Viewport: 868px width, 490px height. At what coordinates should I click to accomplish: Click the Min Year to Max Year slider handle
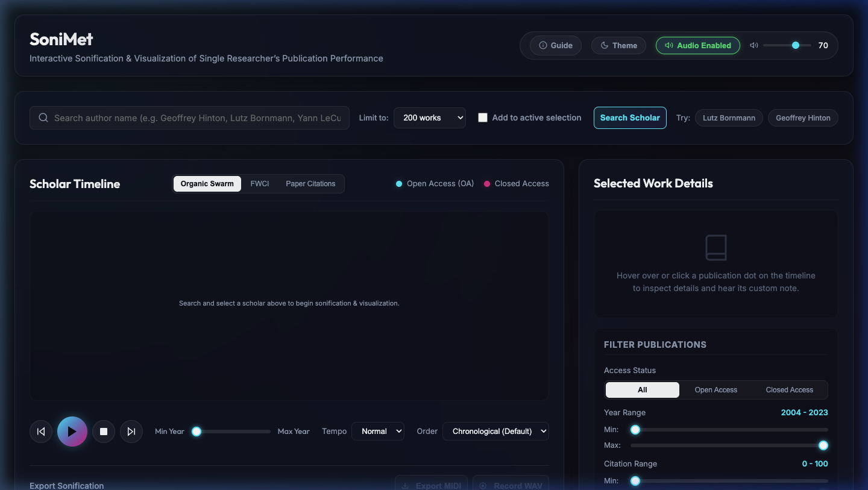[x=197, y=432]
